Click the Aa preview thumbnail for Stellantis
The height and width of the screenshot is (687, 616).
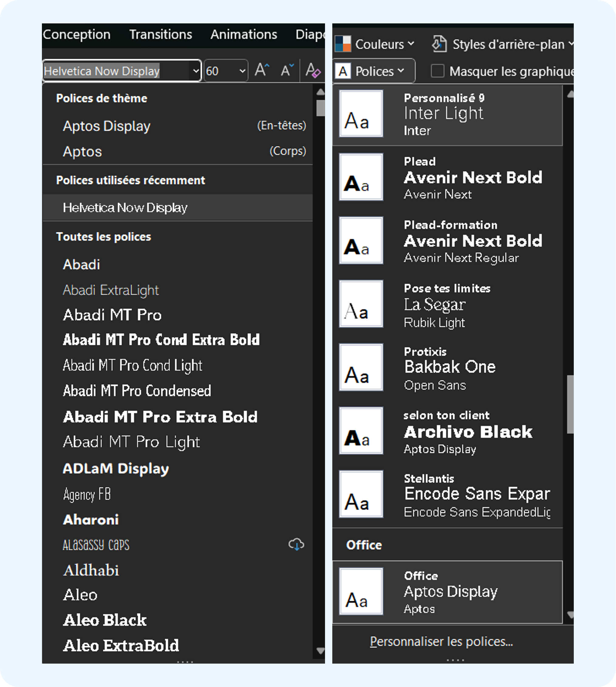(x=361, y=494)
